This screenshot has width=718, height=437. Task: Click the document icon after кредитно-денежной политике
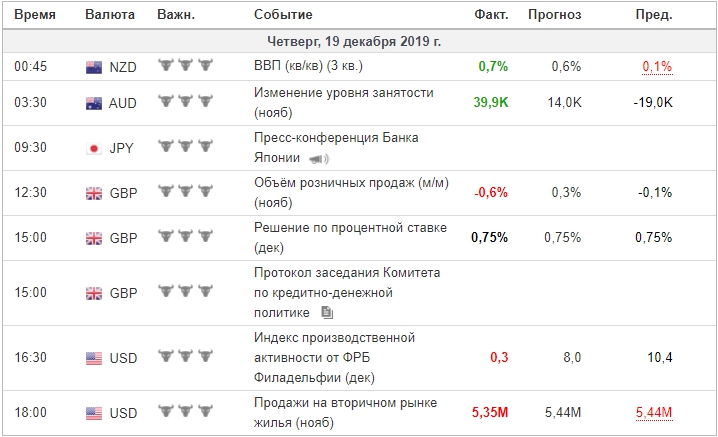pyautogui.click(x=326, y=312)
